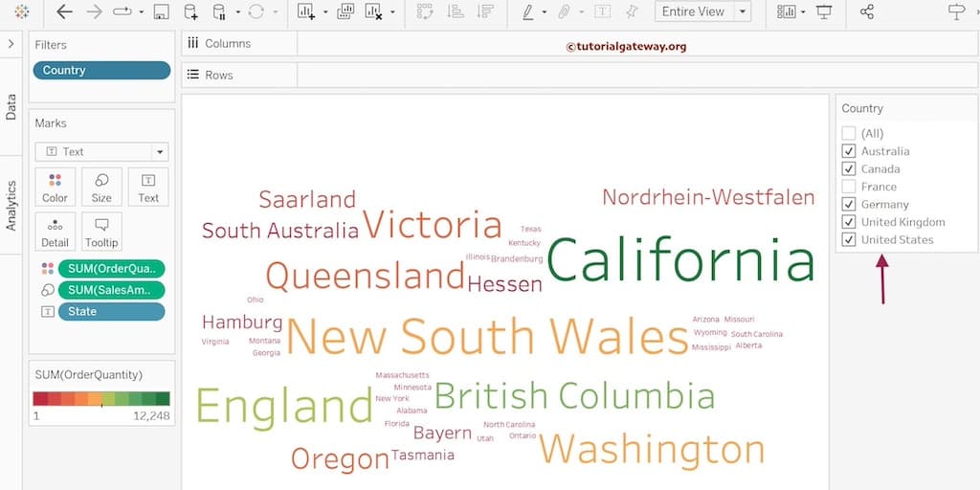Open the Detail marks card button
Screen dimensions: 980x490
click(55, 232)
